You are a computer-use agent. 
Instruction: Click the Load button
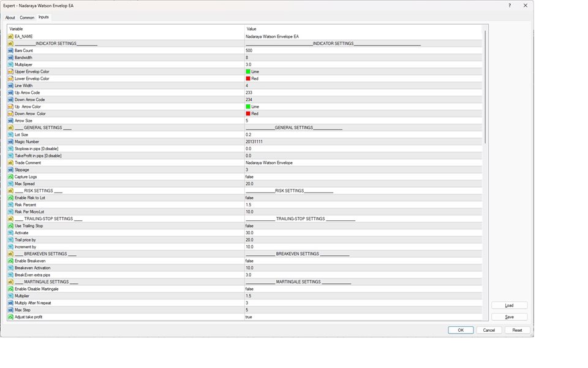[x=509, y=305]
